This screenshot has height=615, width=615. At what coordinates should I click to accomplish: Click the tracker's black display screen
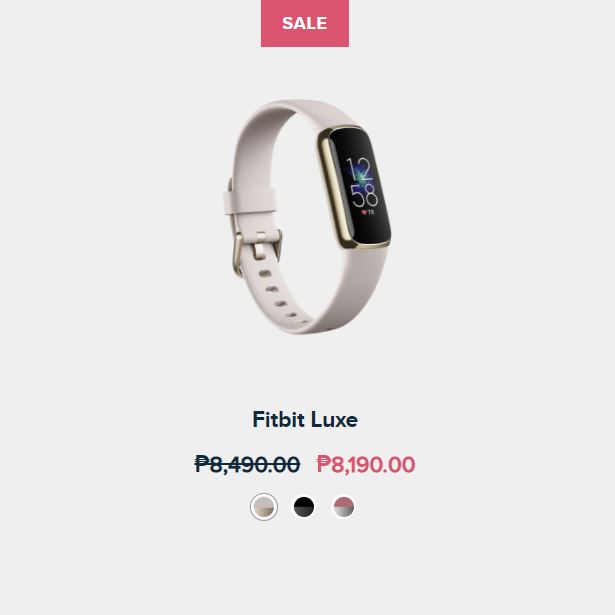(359, 186)
